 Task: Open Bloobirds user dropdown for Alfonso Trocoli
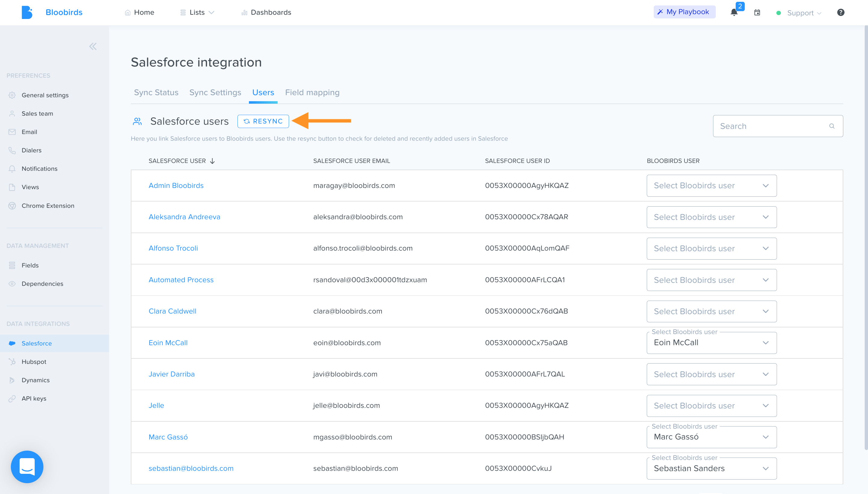coord(712,249)
